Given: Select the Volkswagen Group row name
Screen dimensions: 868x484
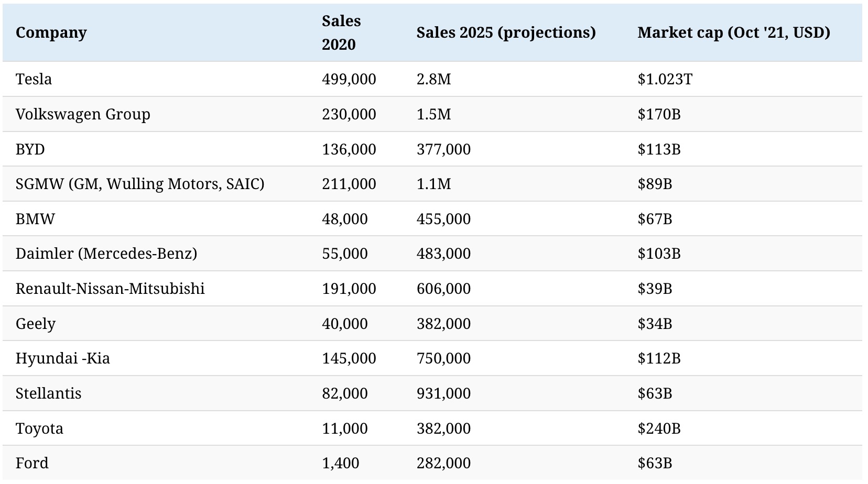Looking at the screenshot, I should (83, 114).
